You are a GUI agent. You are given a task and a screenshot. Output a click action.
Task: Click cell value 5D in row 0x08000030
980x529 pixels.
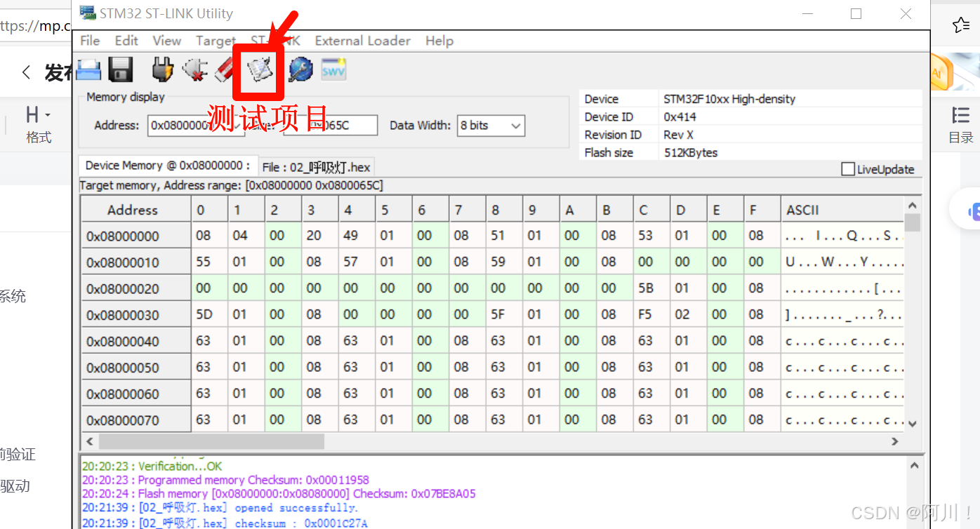tap(209, 314)
